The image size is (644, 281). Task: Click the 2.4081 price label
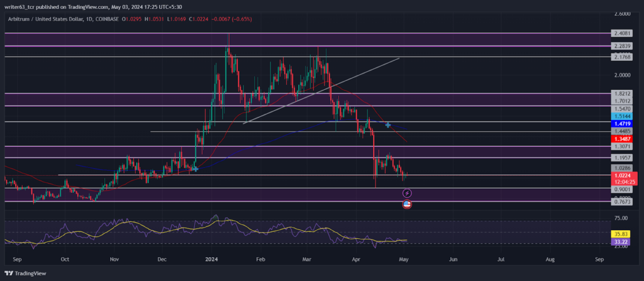(x=621, y=33)
